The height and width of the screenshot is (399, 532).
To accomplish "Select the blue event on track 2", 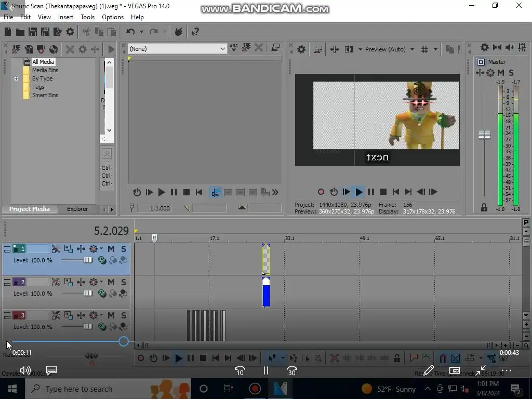I will coord(266,293).
